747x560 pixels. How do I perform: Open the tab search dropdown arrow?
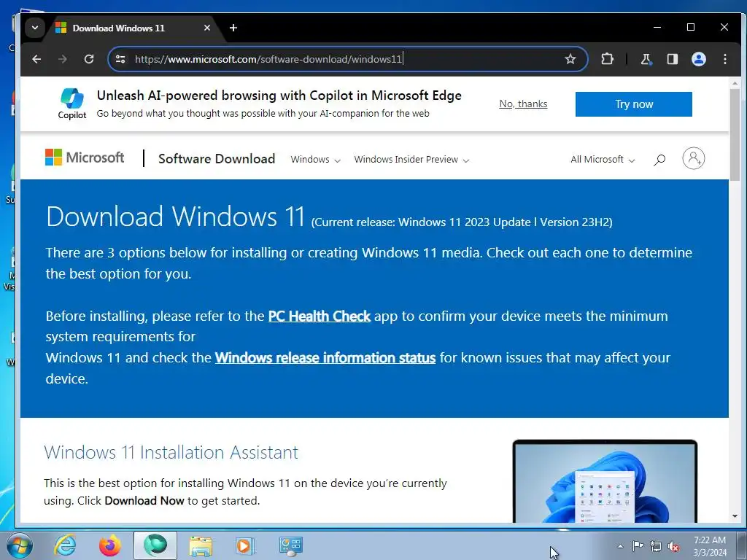[x=35, y=28]
